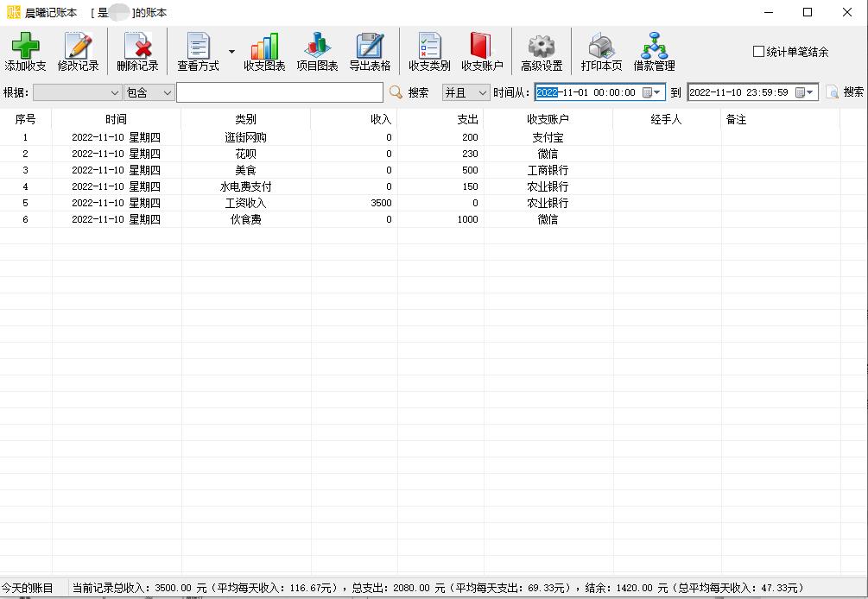Enable 统计单笔结余 checkbox
This screenshot has width=868, height=599.
tap(758, 52)
